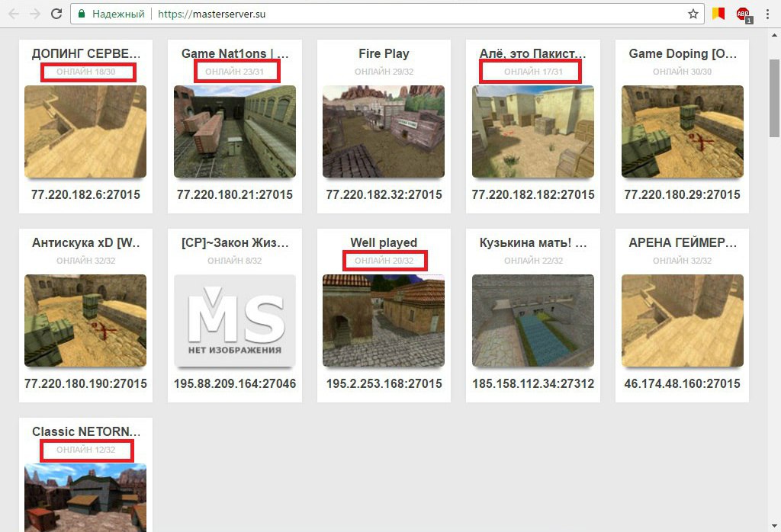The height and width of the screenshot is (532, 781).
Task: Click the 'ОНЛАЙН 17/31' player count
Action: pyautogui.click(x=533, y=72)
